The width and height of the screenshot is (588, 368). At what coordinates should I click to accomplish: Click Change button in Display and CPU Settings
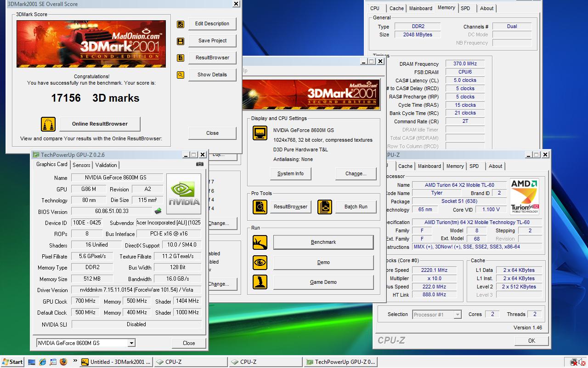tap(356, 174)
